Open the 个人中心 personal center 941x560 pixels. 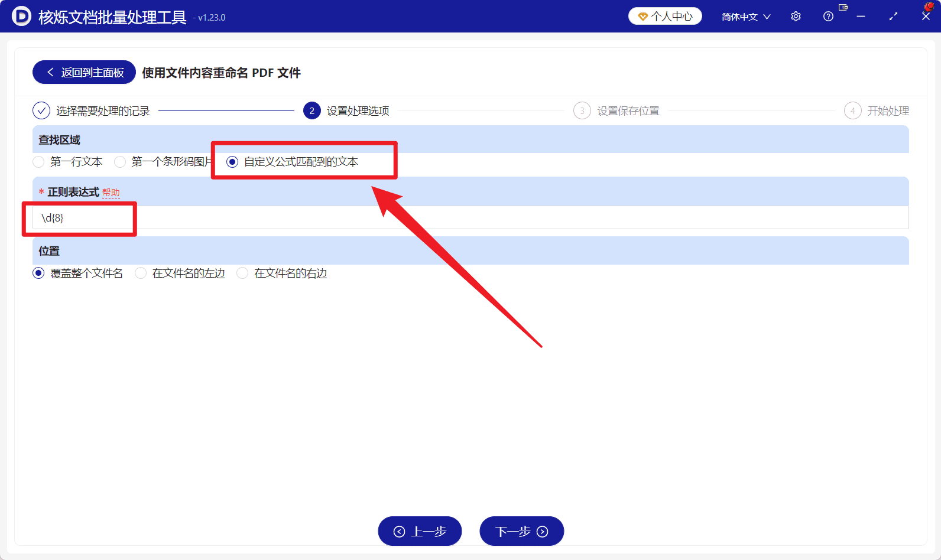pyautogui.click(x=665, y=16)
